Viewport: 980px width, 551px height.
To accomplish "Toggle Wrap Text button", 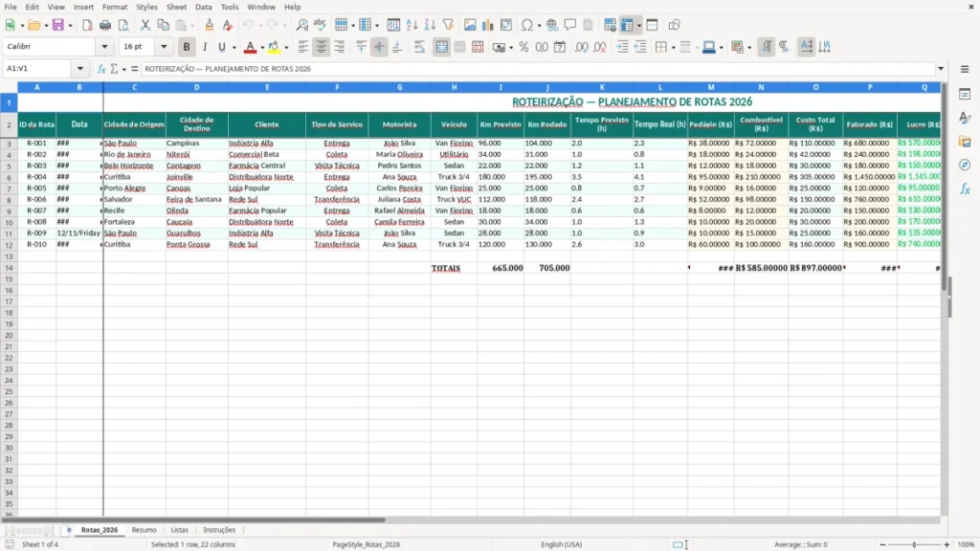I will coord(420,47).
